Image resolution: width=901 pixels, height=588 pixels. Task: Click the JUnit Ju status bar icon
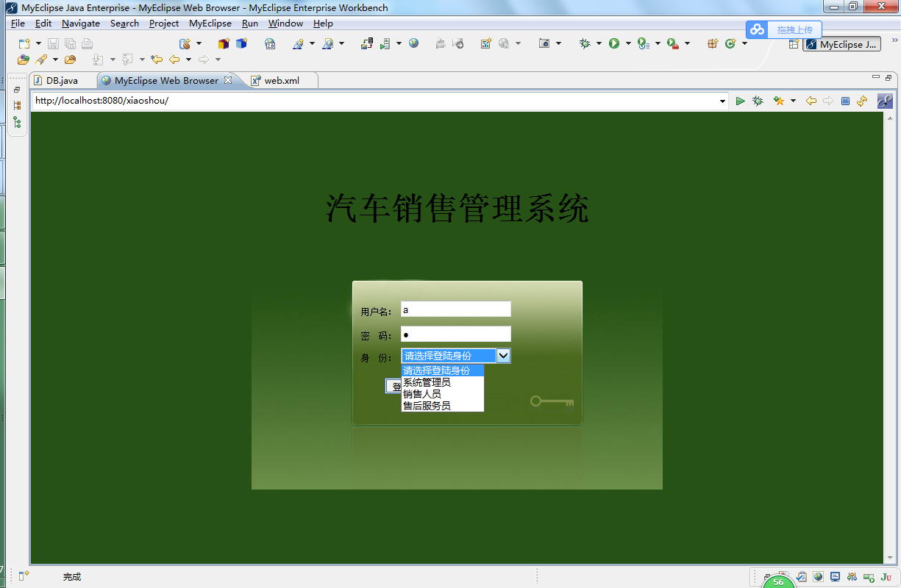[886, 577]
